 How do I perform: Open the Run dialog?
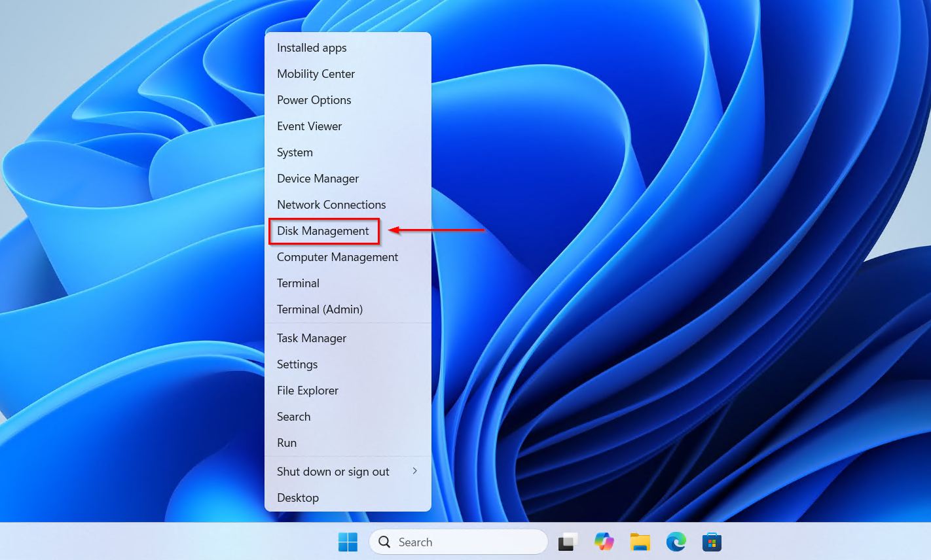point(286,442)
